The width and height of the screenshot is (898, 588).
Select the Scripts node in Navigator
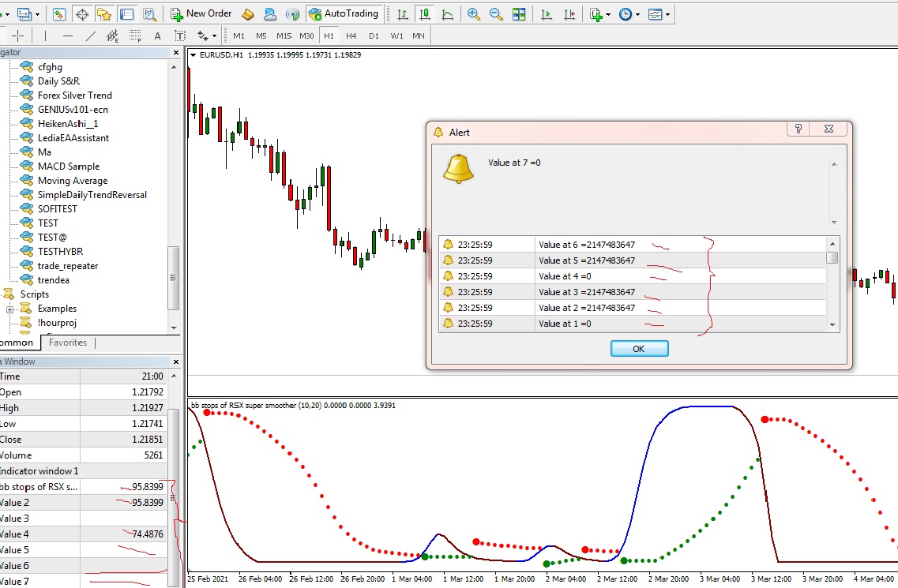pyautogui.click(x=35, y=294)
